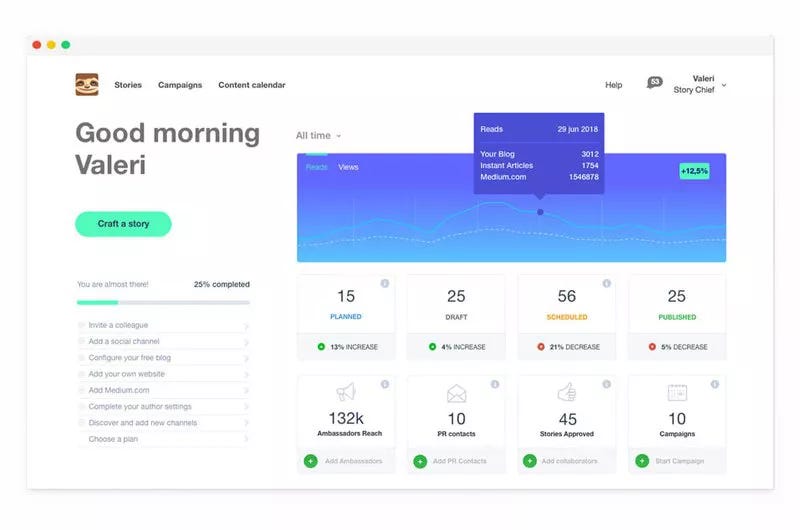Click the envelope PR contacts icon
Screen dimensions: 800x530
(456, 393)
